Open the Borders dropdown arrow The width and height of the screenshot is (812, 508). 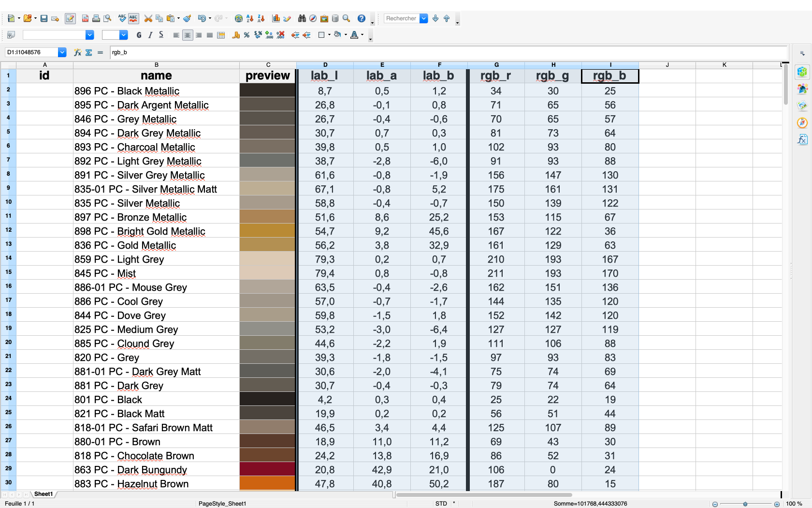(329, 35)
